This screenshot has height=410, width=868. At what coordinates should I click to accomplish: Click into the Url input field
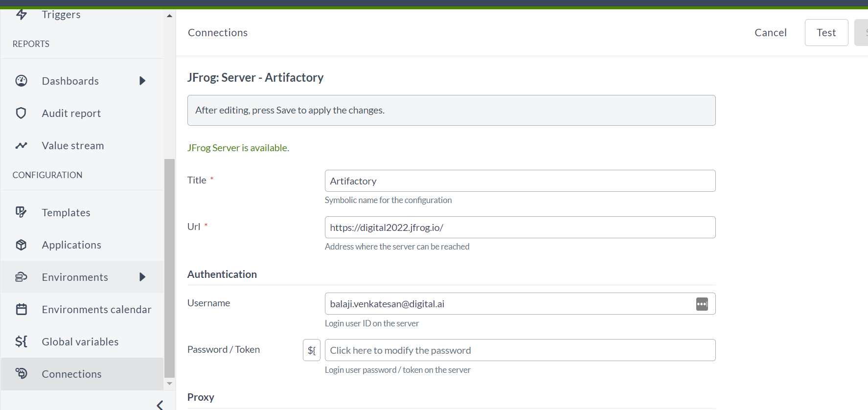click(520, 228)
